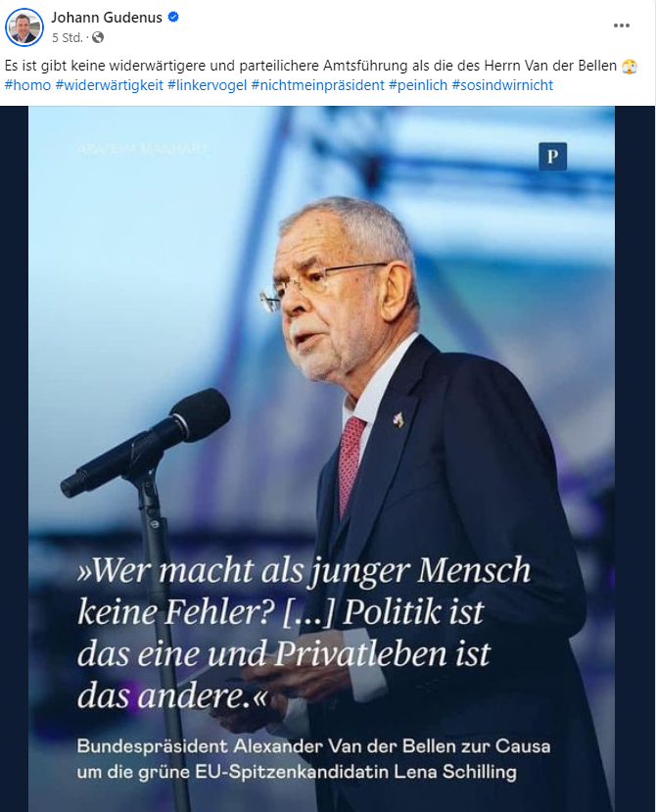Open the #nichtmeinpräsident hashtag
This screenshot has height=812, width=656.
click(x=318, y=85)
